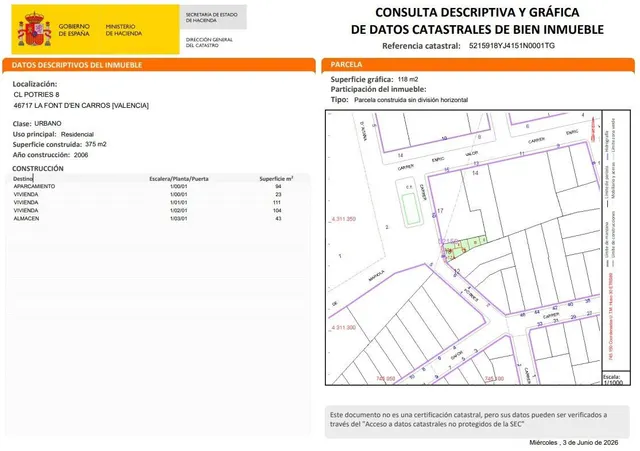The height and width of the screenshot is (451, 640).
Task: Select the 'APARCAMIENTO' row
Action: tap(147, 187)
